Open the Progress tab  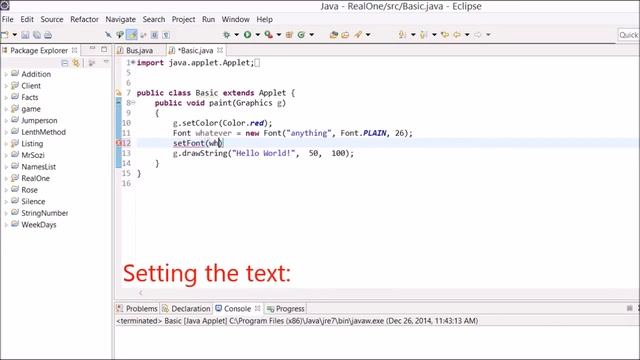286,309
